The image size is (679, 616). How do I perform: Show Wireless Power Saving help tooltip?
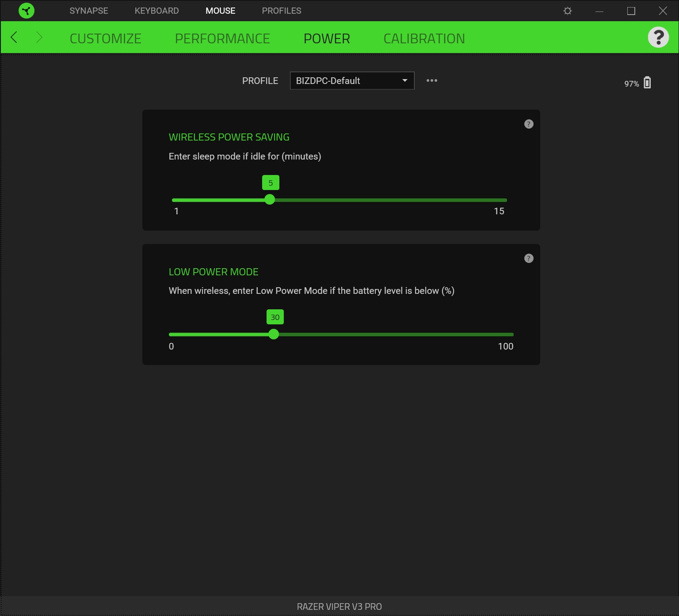click(529, 124)
